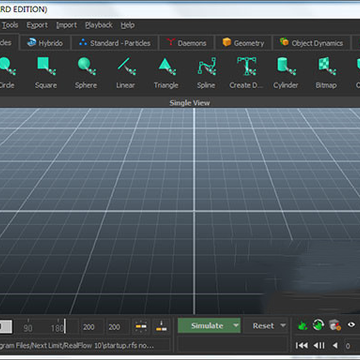The image size is (360, 360).
Task: Select the Create D... text emitter icon
Action: [x=246, y=66]
